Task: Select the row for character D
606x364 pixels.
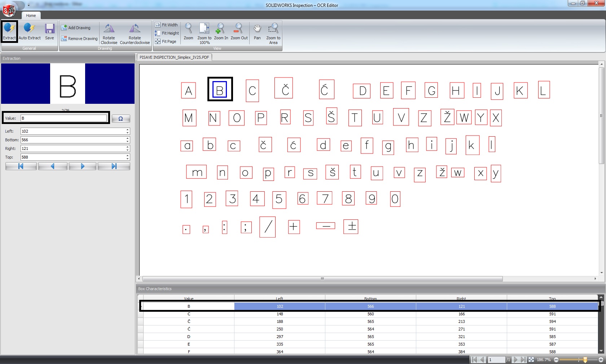Action: click(189, 337)
